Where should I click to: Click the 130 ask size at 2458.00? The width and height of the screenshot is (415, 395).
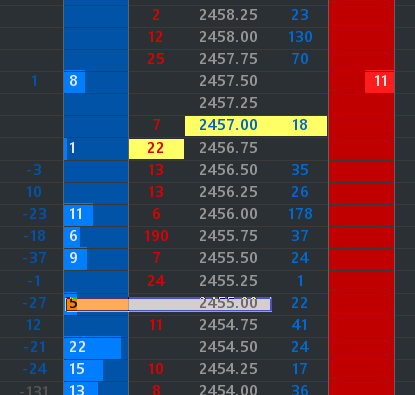coord(300,37)
